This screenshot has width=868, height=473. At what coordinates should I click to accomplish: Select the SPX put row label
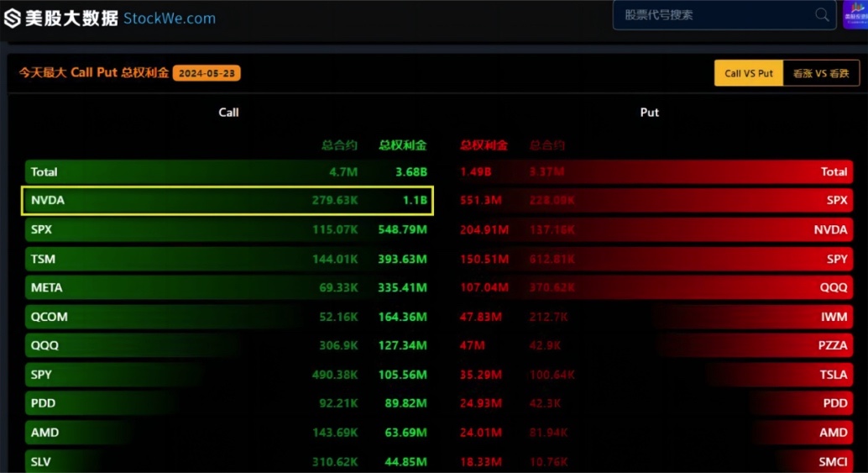point(836,200)
